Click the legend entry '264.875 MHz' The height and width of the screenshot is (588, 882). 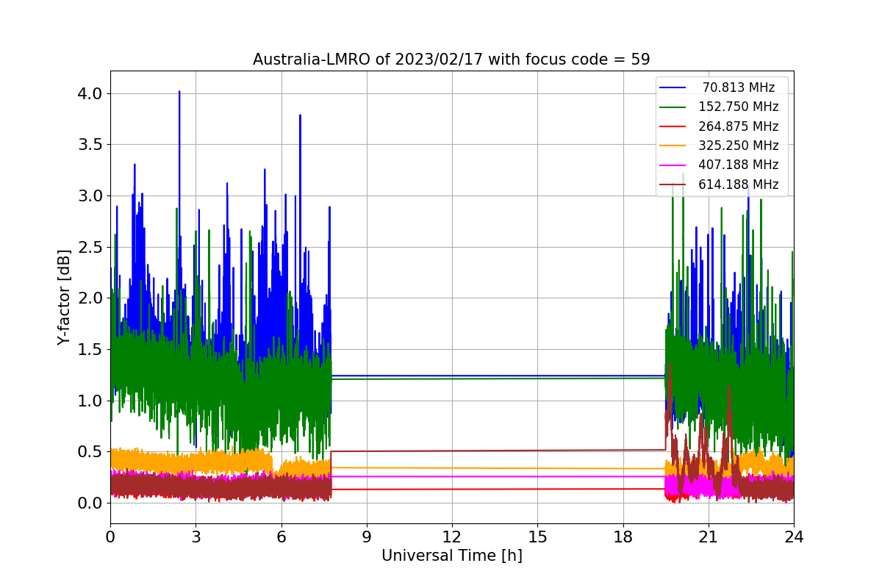pos(739,126)
